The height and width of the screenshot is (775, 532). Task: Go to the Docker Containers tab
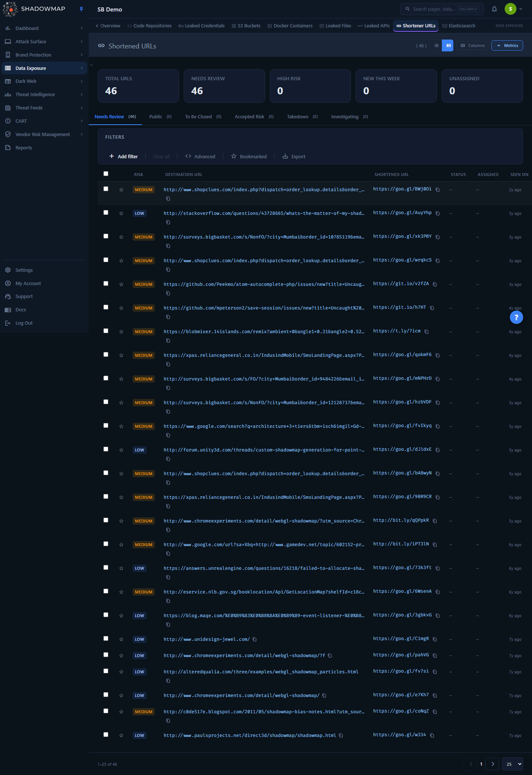[x=290, y=26]
